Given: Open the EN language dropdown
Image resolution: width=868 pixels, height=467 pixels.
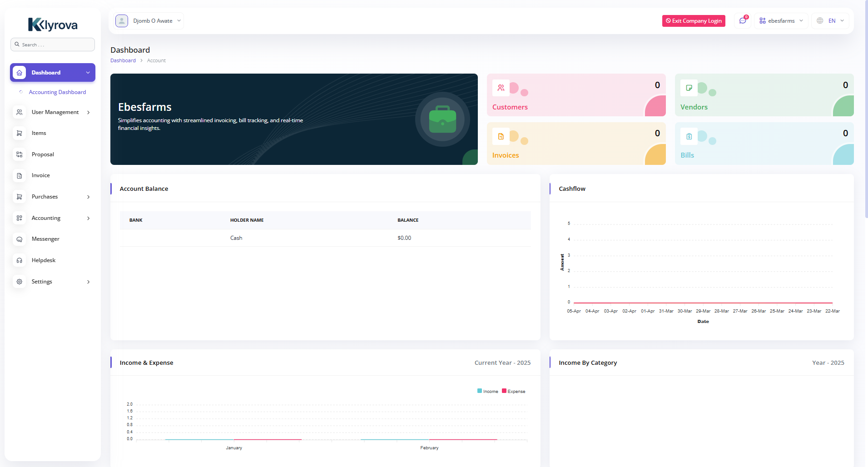Looking at the screenshot, I should 830,21.
